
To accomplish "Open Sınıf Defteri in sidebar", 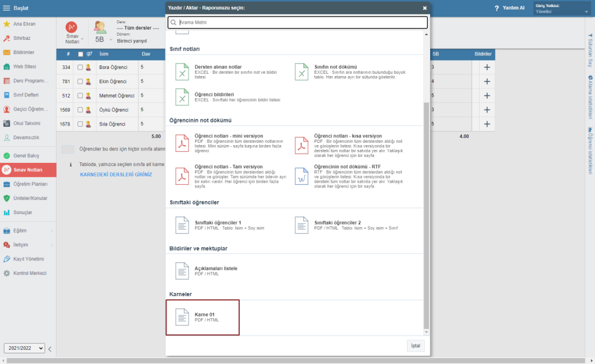I will (x=26, y=95).
